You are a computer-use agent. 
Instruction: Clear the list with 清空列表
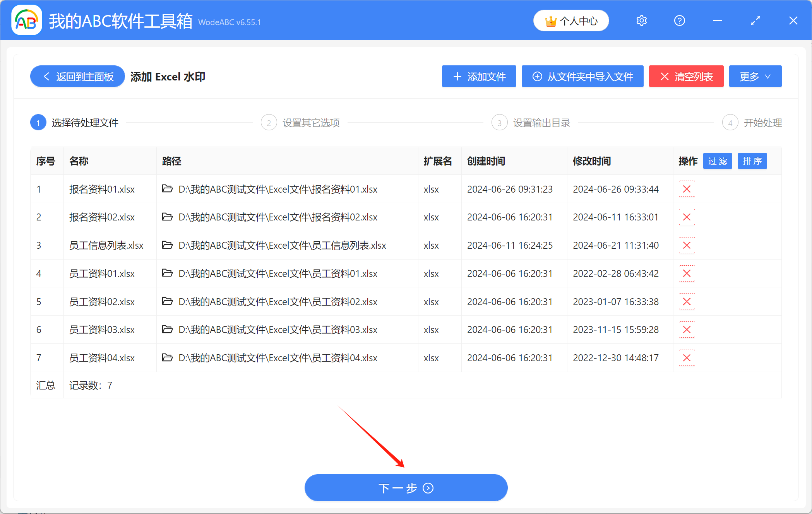coord(686,76)
